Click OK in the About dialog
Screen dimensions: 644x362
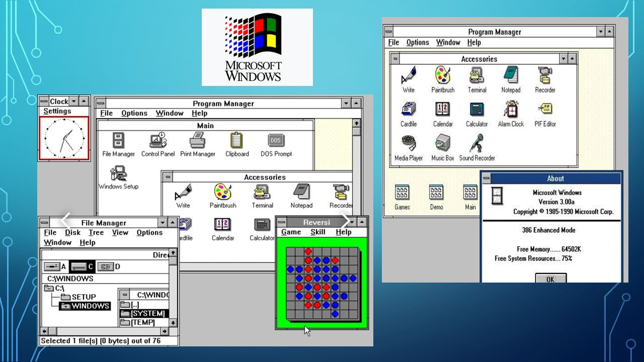[x=551, y=279]
